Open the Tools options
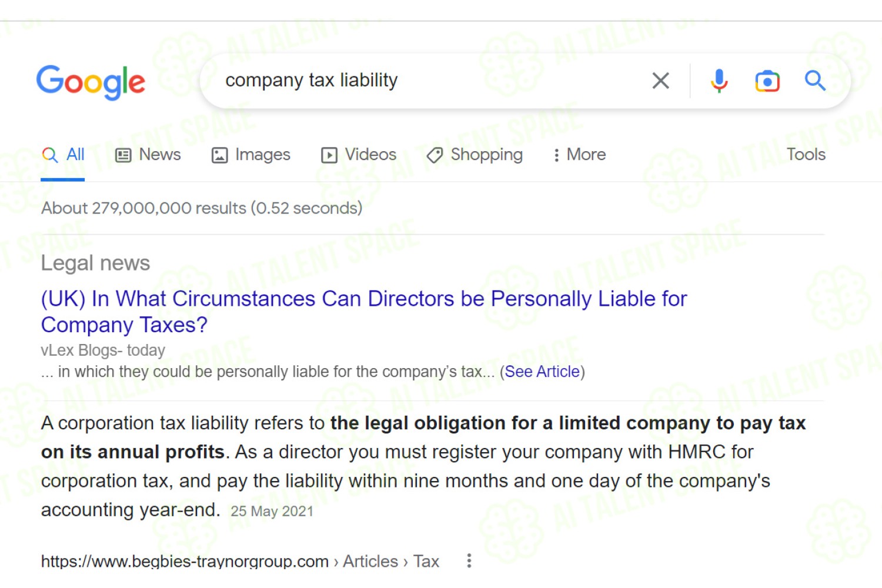This screenshot has width=882, height=588. click(x=806, y=154)
